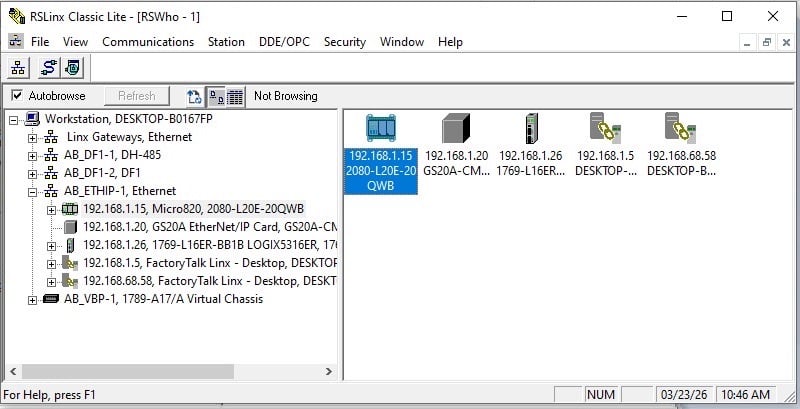Image resolution: width=800 pixels, height=409 pixels.
Task: Click the AB_ETHIP-1 network icon
Action: (51, 191)
